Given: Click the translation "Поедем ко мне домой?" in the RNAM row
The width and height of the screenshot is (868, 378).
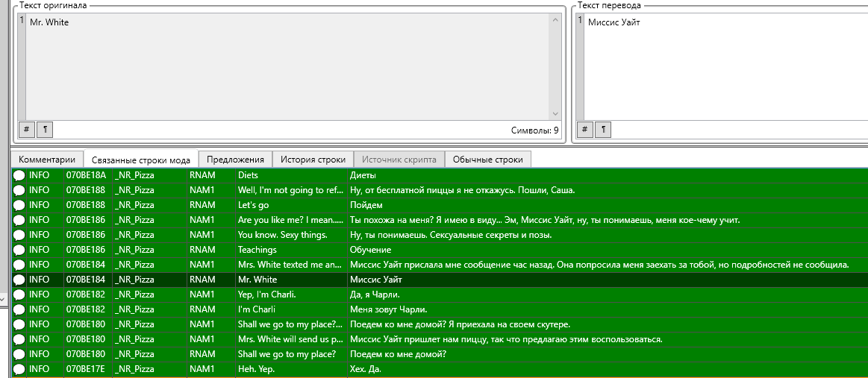Looking at the screenshot, I should (x=398, y=354).
